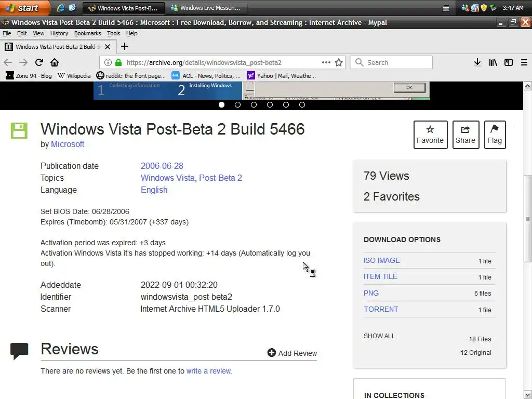Select the second carousel dot
Viewport: 532px width, 399px height.
pyautogui.click(x=237, y=105)
